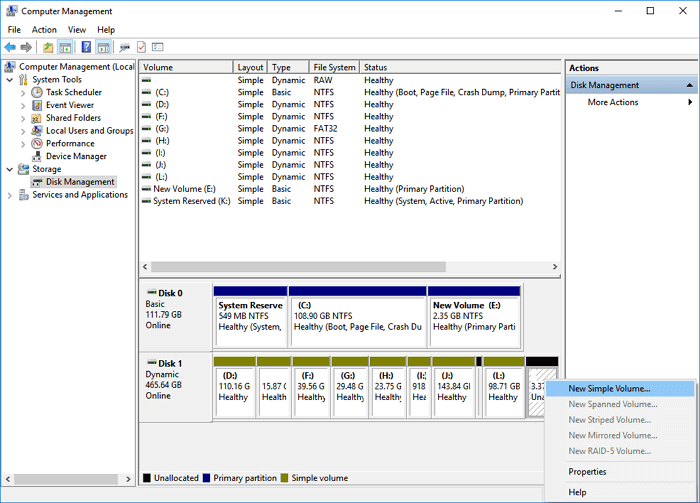Click the Up one level folder icon

[x=48, y=47]
